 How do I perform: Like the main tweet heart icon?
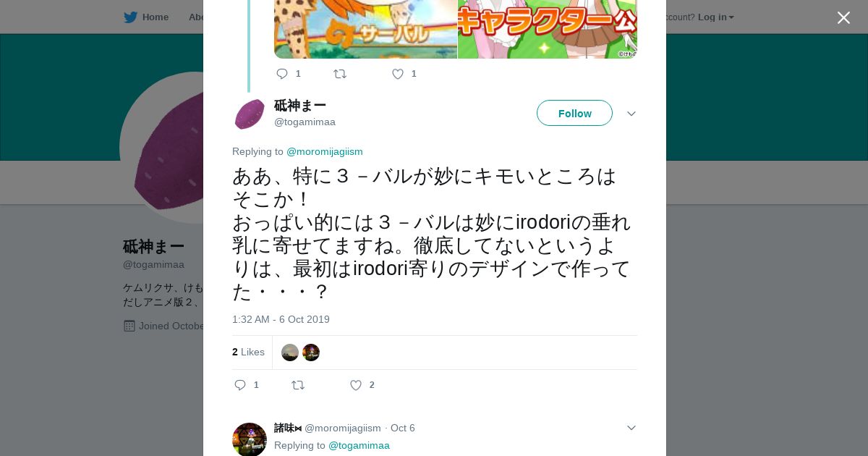coord(355,385)
